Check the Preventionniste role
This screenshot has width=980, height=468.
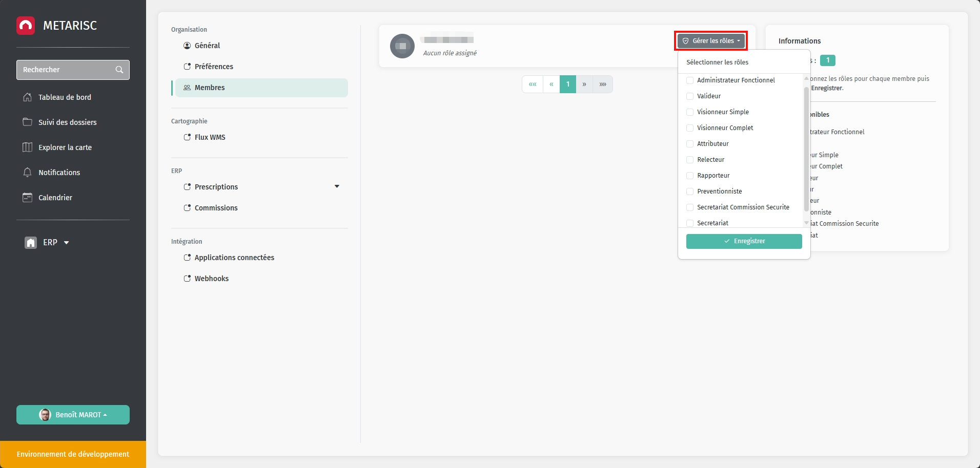point(690,192)
